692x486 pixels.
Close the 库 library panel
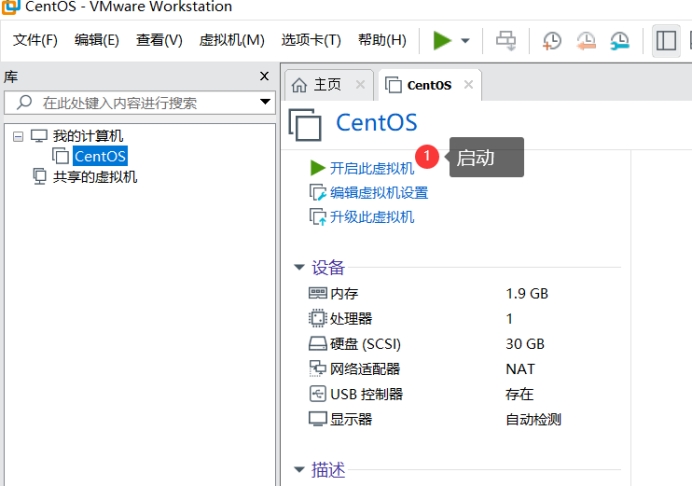(264, 76)
